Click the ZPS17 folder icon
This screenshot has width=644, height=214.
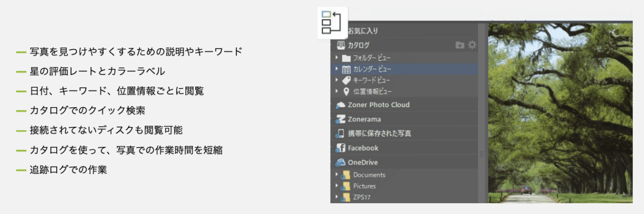346,197
